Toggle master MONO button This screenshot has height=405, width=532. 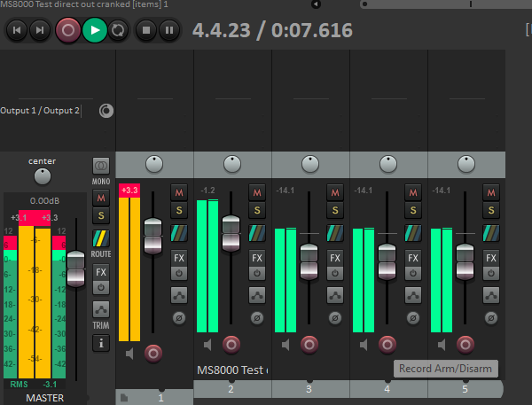[x=101, y=166]
